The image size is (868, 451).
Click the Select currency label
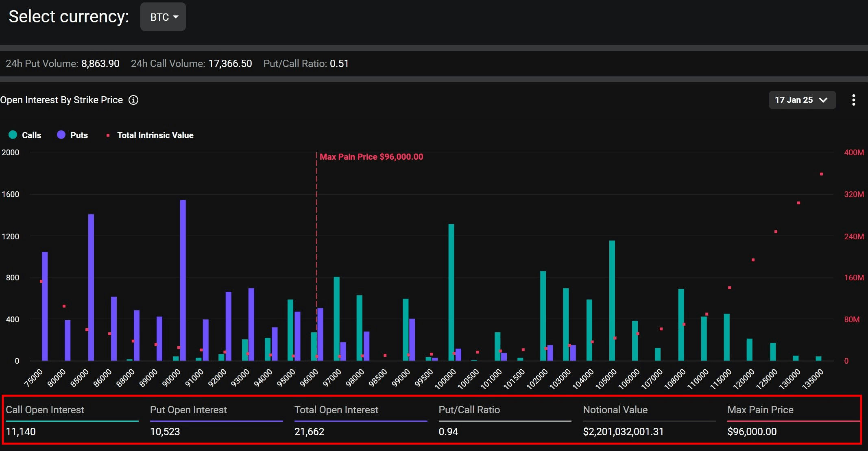[x=69, y=17]
